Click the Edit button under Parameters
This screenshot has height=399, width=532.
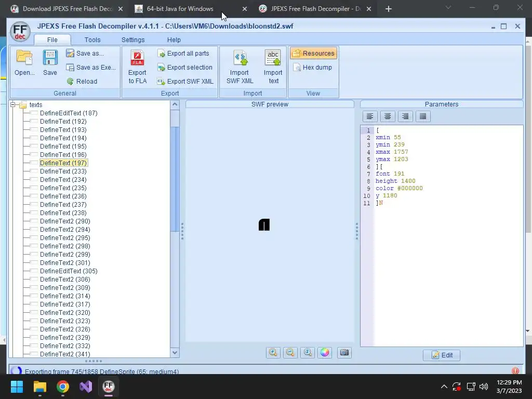[442, 355]
